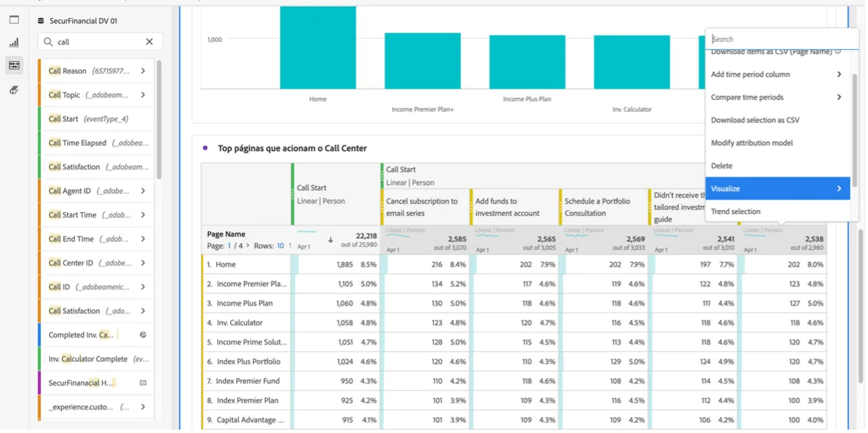
Task: Expand the Call ID dimension
Action: click(x=143, y=287)
